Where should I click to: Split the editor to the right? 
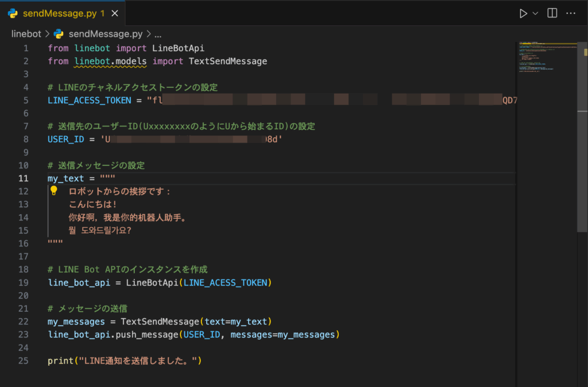[x=552, y=13]
